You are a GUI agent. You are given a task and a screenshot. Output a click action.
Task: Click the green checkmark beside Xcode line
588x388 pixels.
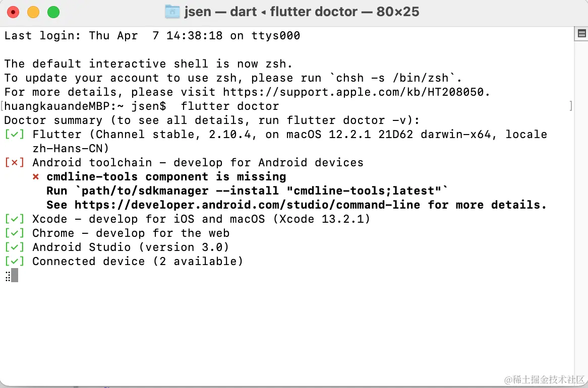14,219
